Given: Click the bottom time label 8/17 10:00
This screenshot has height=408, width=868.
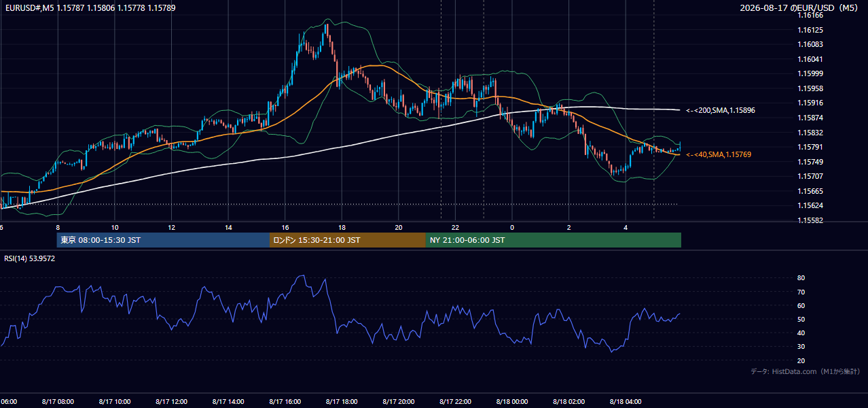Looking at the screenshot, I should point(115,402).
